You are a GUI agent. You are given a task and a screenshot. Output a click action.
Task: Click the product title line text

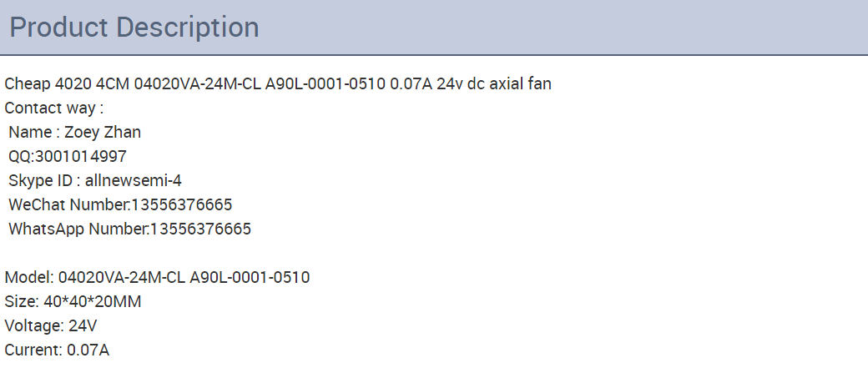point(278,84)
